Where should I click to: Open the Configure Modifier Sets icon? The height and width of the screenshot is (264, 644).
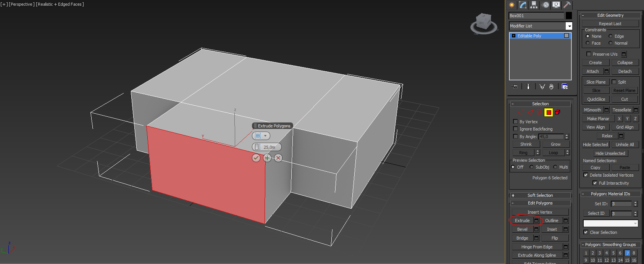565,87
